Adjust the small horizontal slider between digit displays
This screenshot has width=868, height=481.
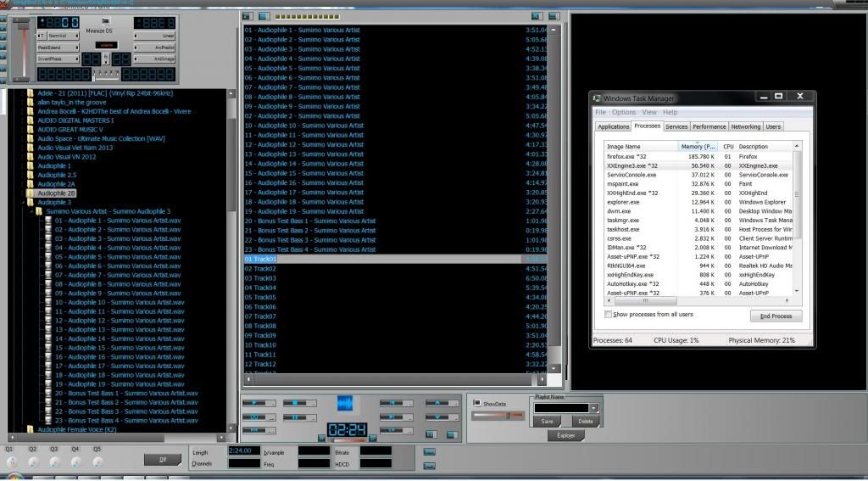pyautogui.click(x=105, y=78)
